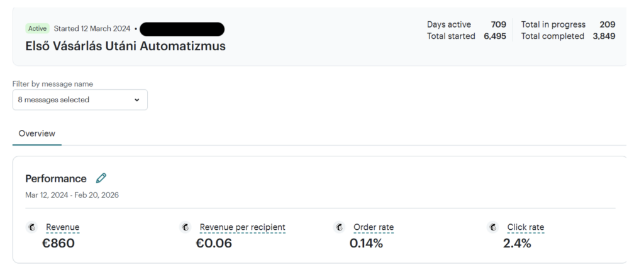The height and width of the screenshot is (270, 644).
Task: Click the Total in progress value 209
Action: click(607, 24)
